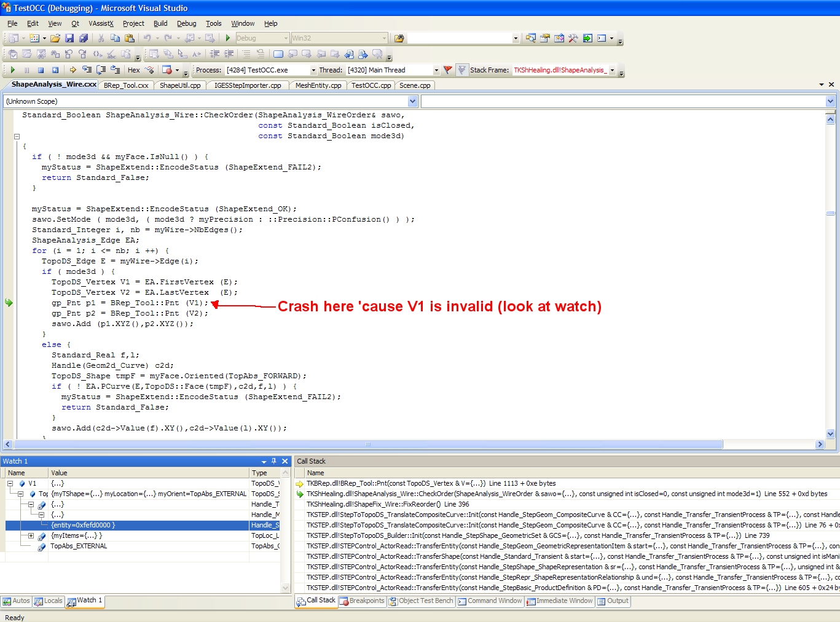Click the Open File folder icon
This screenshot has height=622, width=840.
[x=55, y=38]
